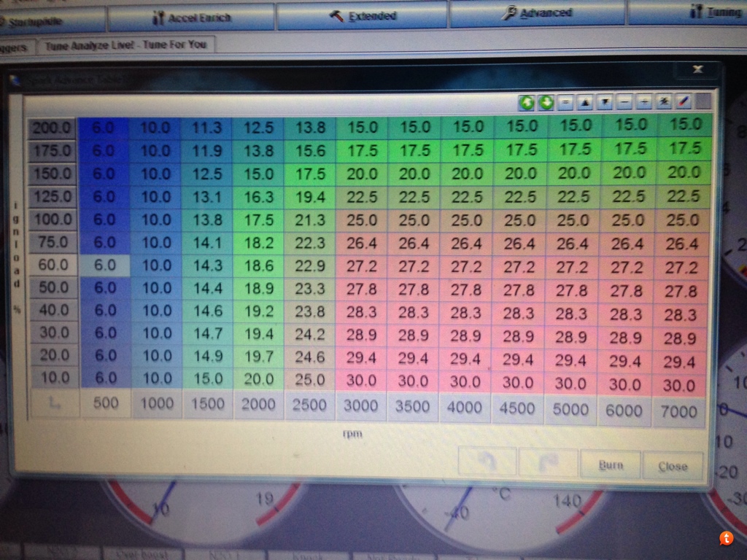The height and width of the screenshot is (560, 747).
Task: Select the 25.0 cell at 100.0 load and 4000 rpm
Action: coord(467,220)
